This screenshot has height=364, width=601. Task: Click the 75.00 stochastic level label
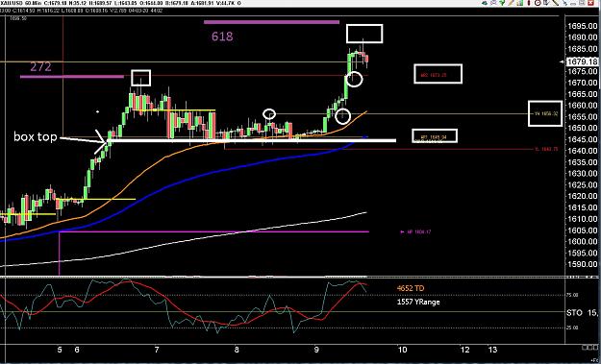pos(572,295)
